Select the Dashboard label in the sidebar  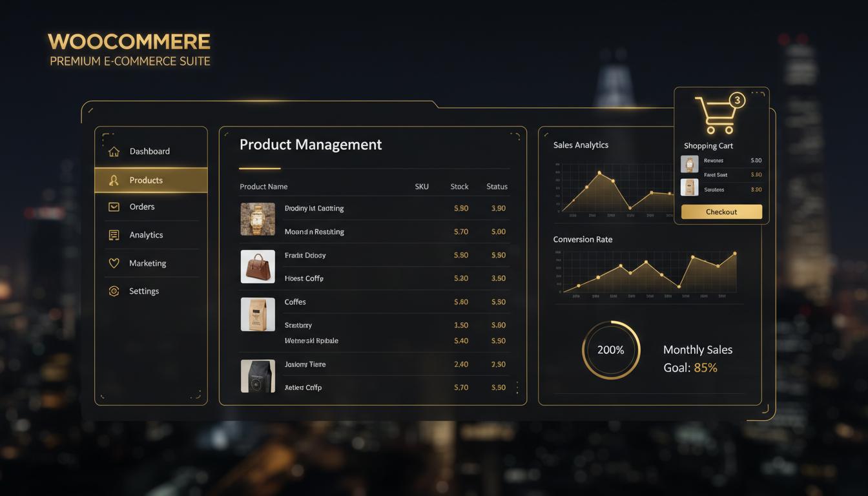[x=150, y=152]
